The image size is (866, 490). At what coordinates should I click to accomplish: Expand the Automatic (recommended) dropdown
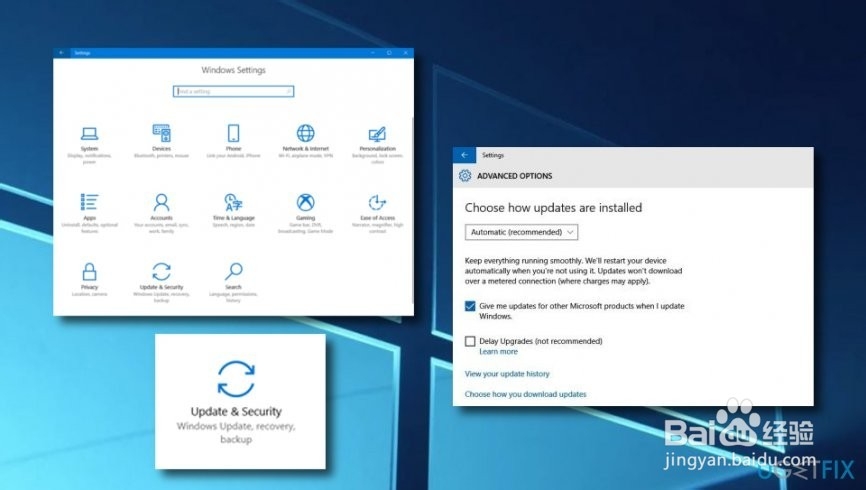coord(521,232)
